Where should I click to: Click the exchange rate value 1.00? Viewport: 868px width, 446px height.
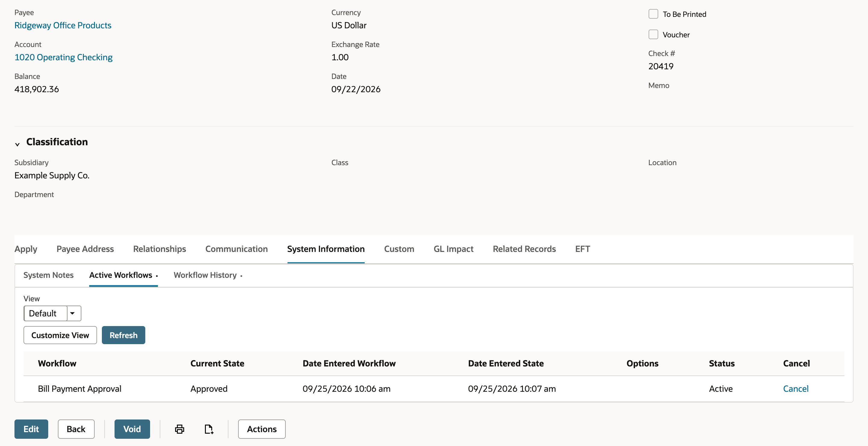tap(340, 57)
